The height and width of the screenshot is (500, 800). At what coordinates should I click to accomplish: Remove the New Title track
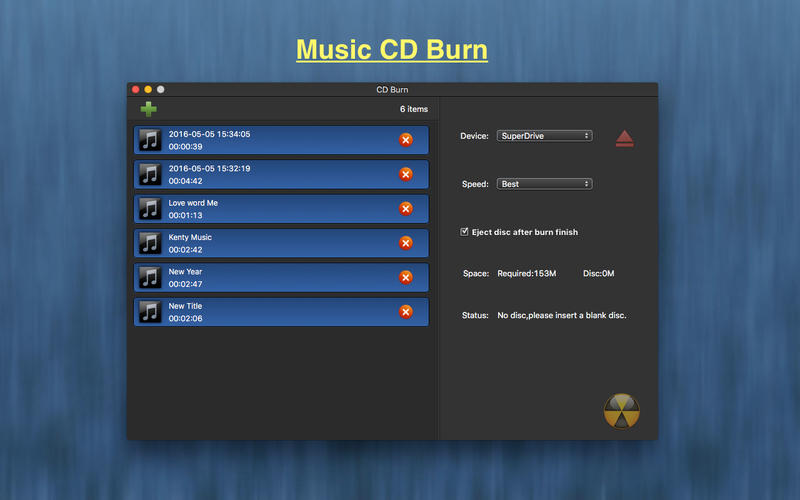pos(406,312)
